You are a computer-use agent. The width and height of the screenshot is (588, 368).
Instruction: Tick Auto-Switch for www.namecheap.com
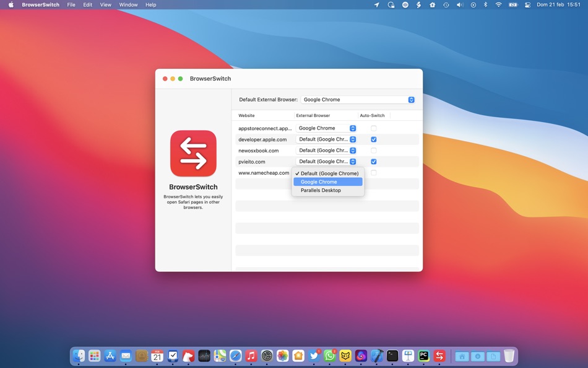(373, 173)
